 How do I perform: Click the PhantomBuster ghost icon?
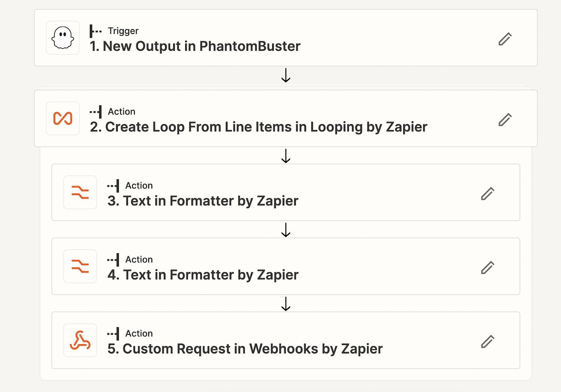pos(63,38)
